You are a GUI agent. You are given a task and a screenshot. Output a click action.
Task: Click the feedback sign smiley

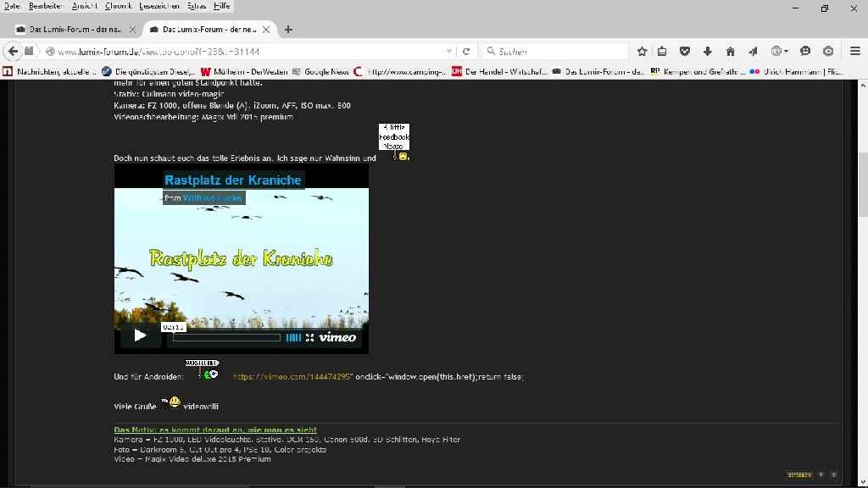pos(395,142)
